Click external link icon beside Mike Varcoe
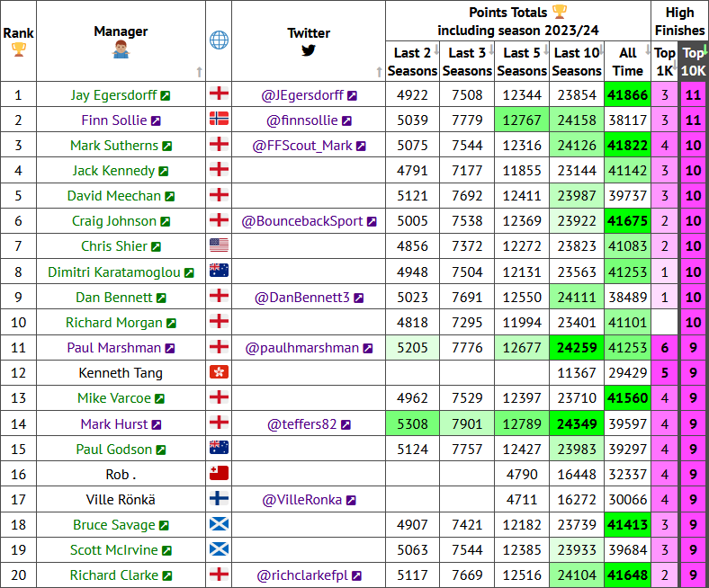 pos(159,399)
